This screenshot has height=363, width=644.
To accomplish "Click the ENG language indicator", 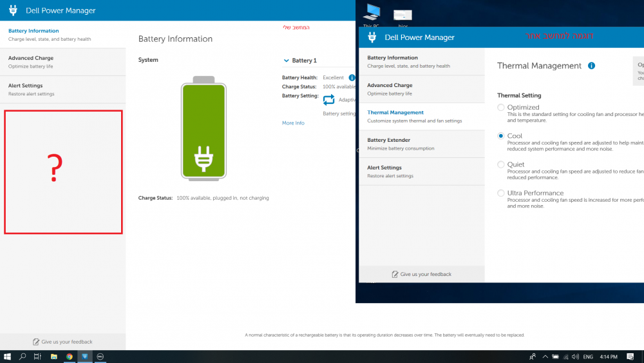I will coord(588,357).
